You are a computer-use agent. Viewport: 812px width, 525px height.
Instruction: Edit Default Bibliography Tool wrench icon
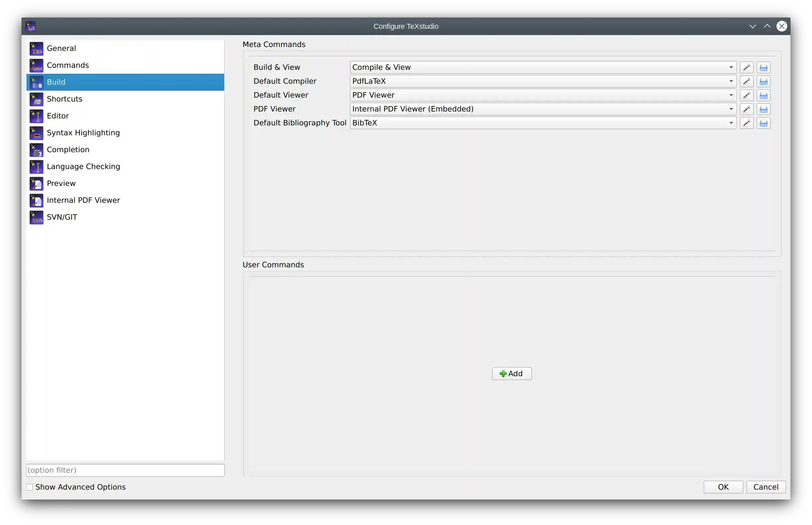[746, 123]
